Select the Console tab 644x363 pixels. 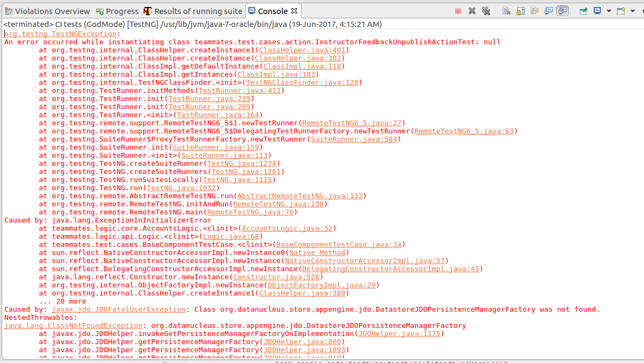pos(272,11)
